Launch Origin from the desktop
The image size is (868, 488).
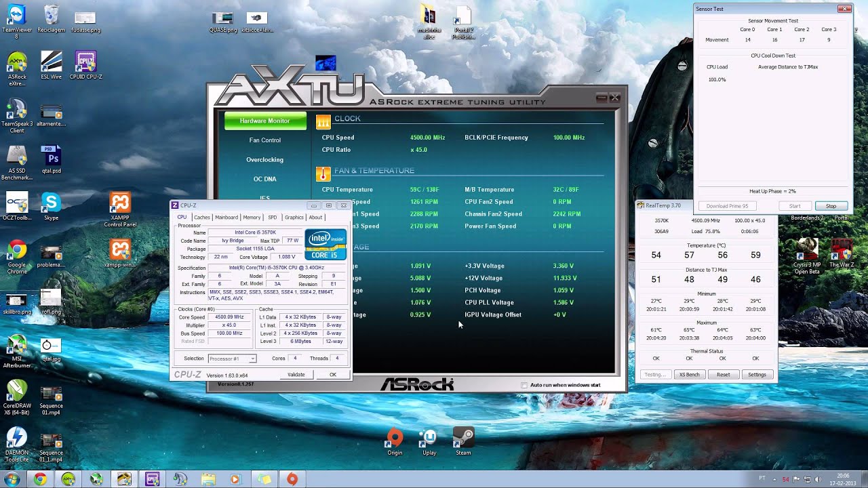(395, 443)
